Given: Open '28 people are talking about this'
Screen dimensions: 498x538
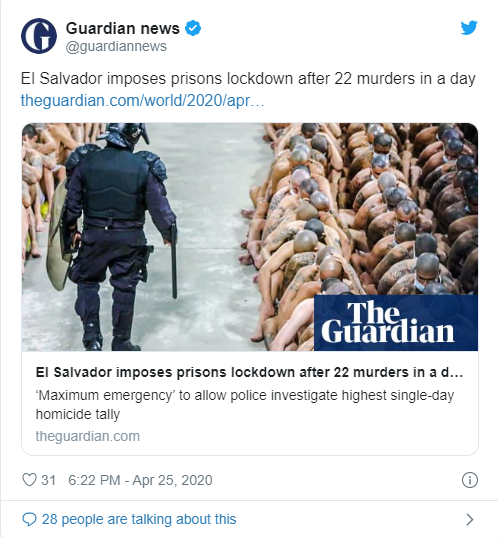Looking at the screenshot, I should point(139,519).
